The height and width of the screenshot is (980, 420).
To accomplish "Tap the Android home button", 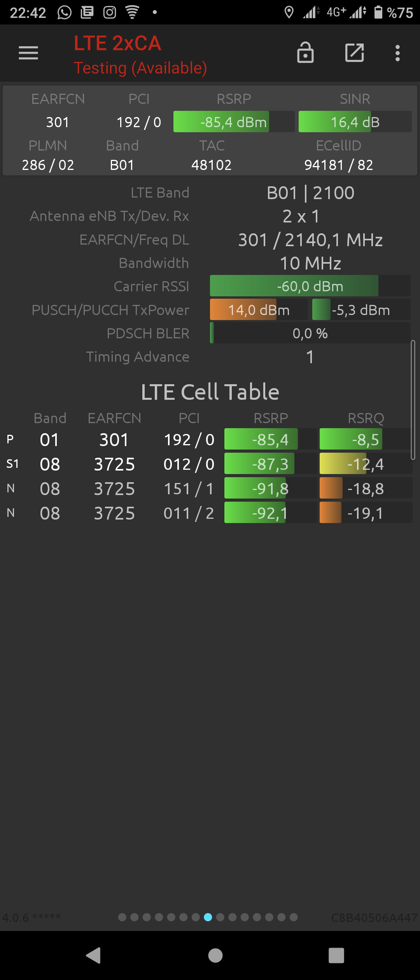I will click(215, 955).
